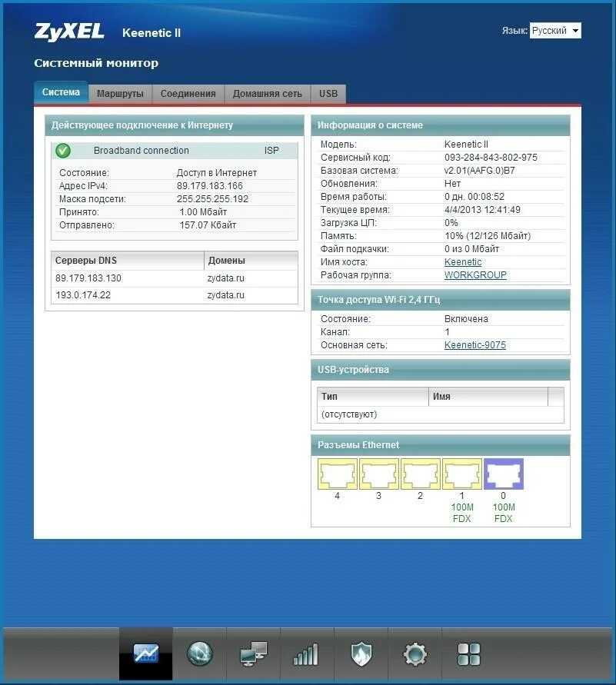Viewport: 616px width, 685px height.
Task: Open the Keenetic host name link
Action: tap(463, 262)
